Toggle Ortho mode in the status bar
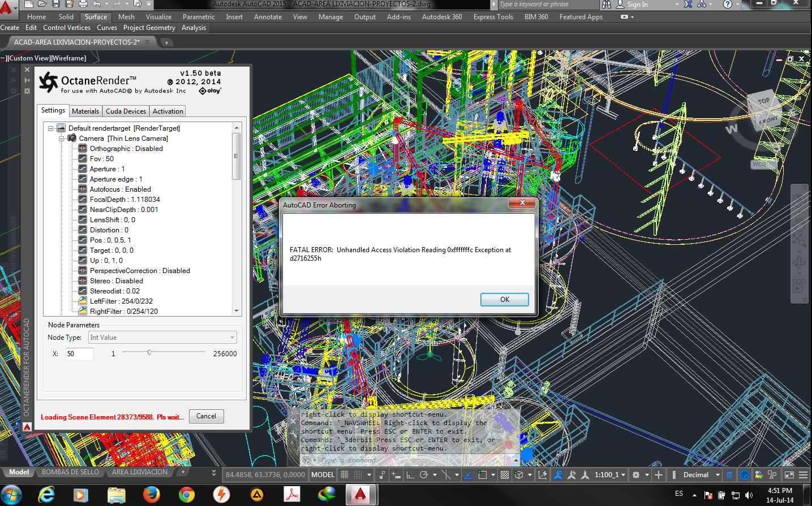Image resolution: width=812 pixels, height=506 pixels. [x=410, y=475]
